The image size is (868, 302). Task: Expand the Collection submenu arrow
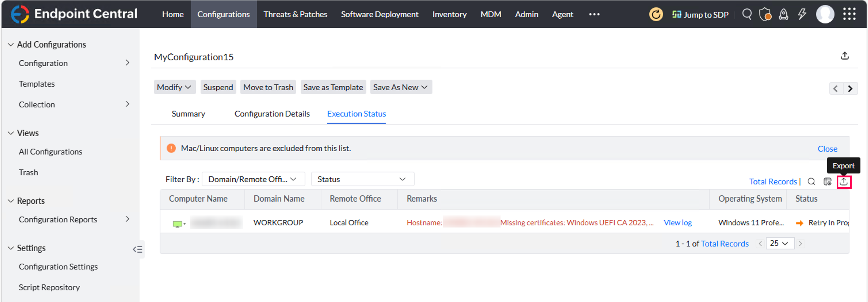point(127,104)
